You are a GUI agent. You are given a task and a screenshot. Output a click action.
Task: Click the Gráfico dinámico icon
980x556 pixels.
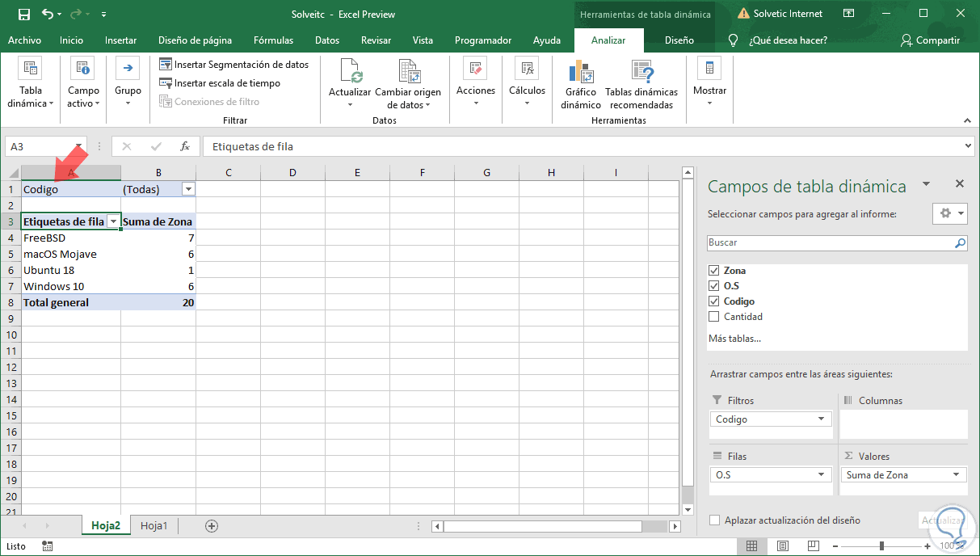pos(581,73)
